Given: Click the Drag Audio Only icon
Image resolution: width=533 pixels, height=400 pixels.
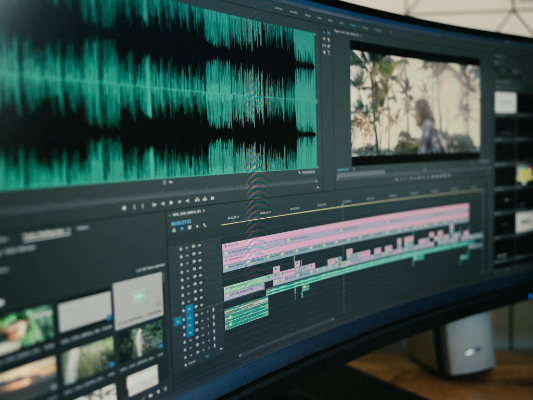Looking at the screenshot, I should [171, 182].
